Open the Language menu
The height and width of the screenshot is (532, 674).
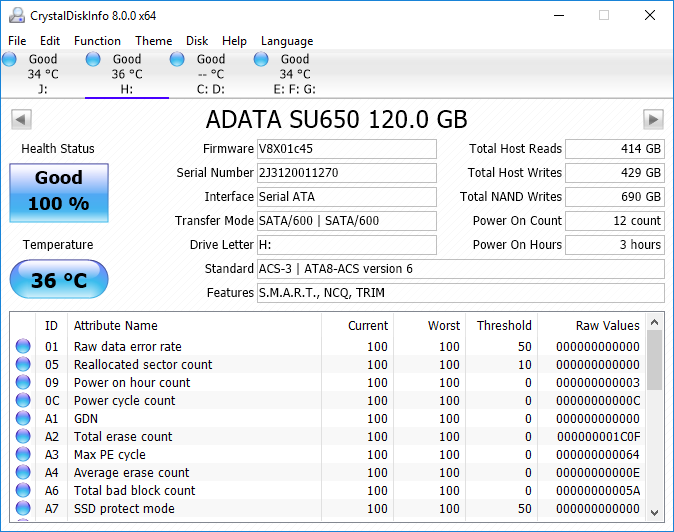(x=287, y=41)
